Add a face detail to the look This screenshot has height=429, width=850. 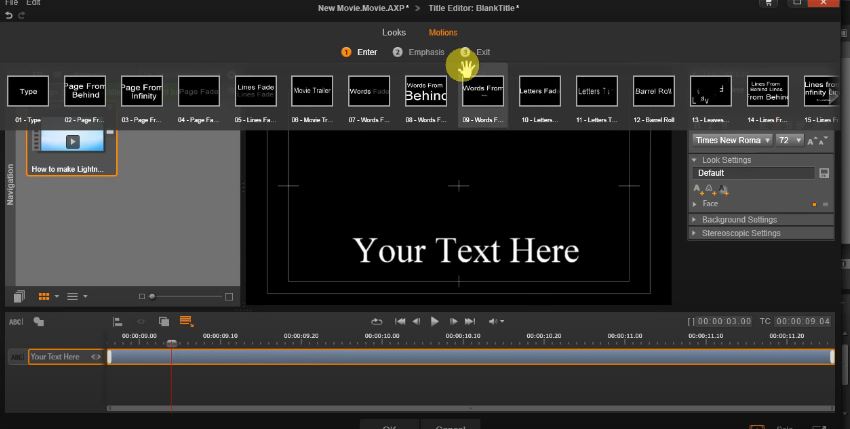click(698, 189)
